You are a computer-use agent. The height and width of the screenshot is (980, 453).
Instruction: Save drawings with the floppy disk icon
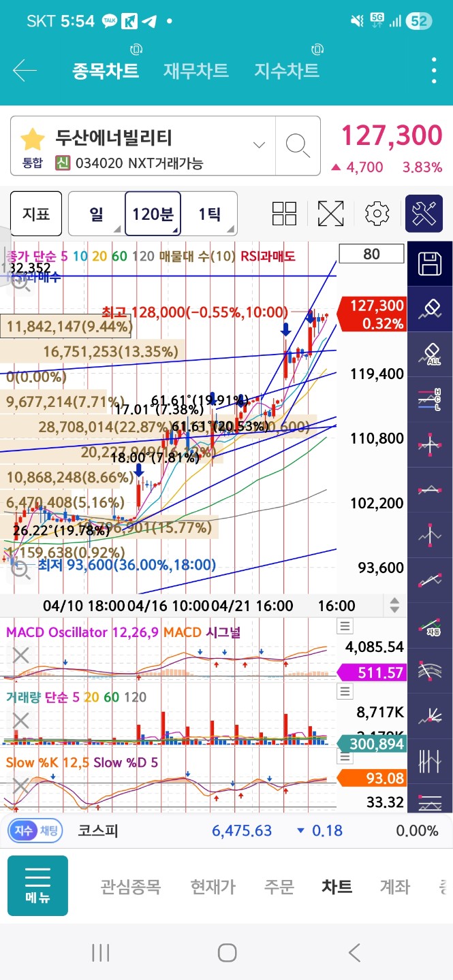click(x=430, y=263)
